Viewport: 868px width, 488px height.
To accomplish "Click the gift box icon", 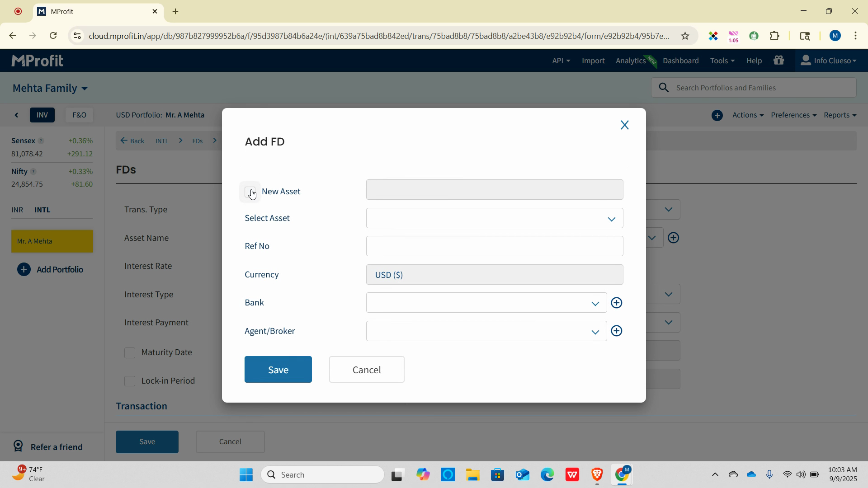I will (778, 60).
